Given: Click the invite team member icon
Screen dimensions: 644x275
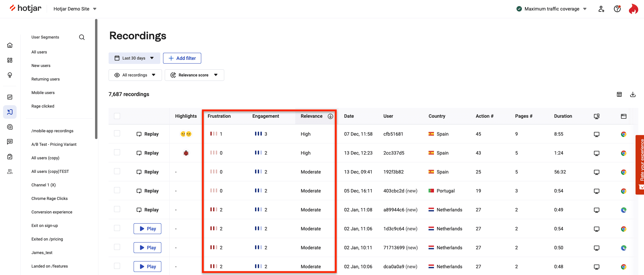Looking at the screenshot, I should point(601,9).
